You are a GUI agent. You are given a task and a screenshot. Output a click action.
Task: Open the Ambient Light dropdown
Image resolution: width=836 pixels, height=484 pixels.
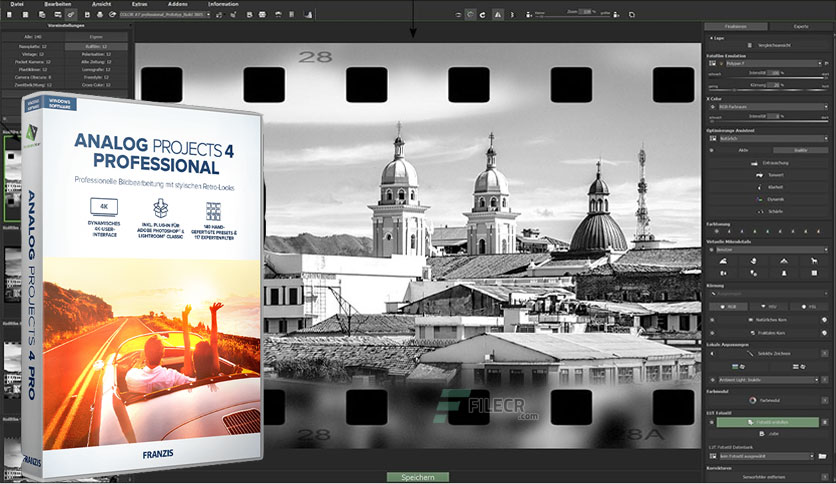pos(768,380)
